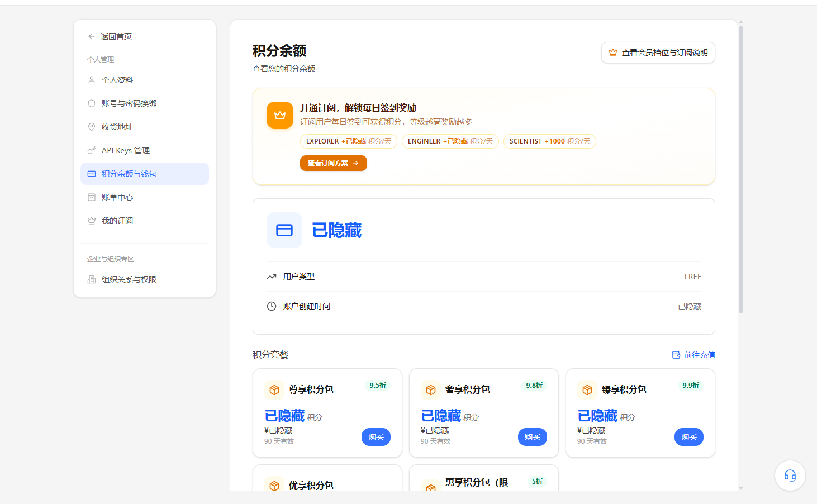This screenshot has height=504, width=817.
Task: Open the headset customer support icon
Action: coord(790,476)
